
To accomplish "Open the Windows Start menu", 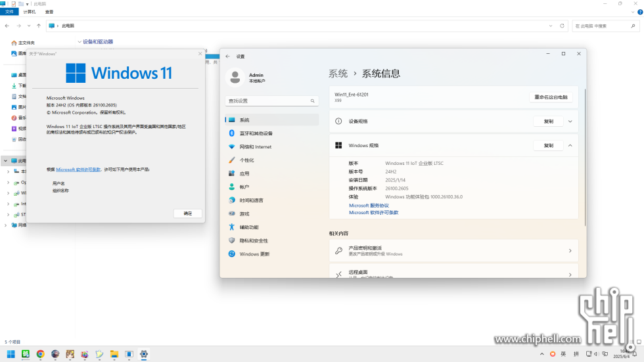I will 11,354.
